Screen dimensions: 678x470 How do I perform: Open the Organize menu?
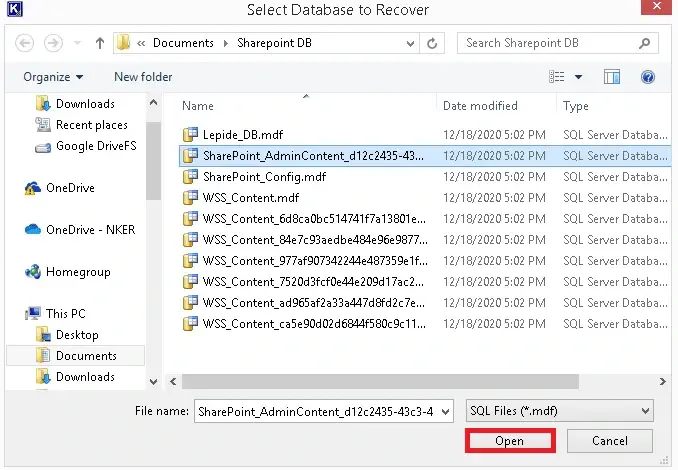coord(53,77)
